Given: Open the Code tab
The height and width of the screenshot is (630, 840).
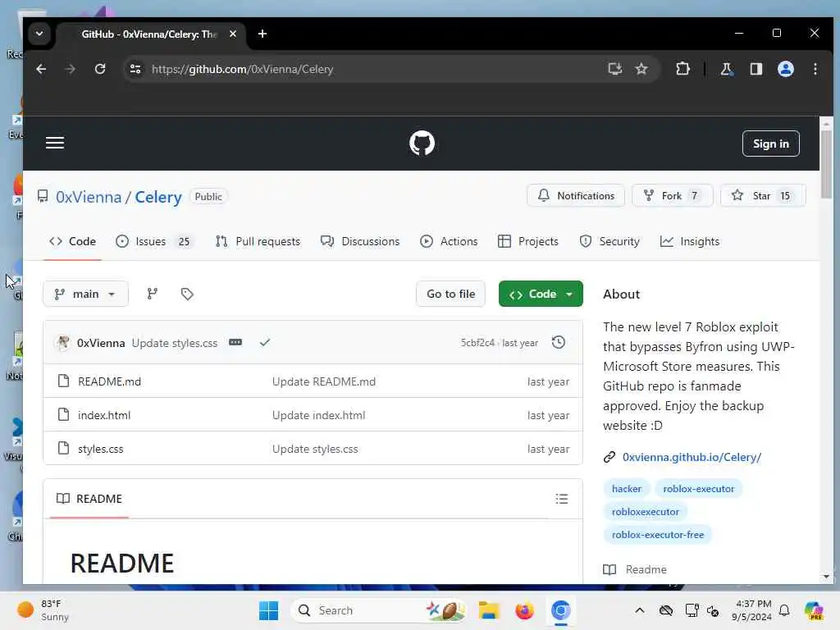Looking at the screenshot, I should click(x=72, y=242).
